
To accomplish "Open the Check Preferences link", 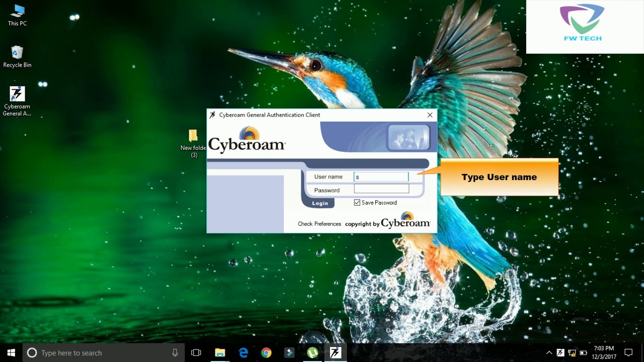I will (x=319, y=224).
